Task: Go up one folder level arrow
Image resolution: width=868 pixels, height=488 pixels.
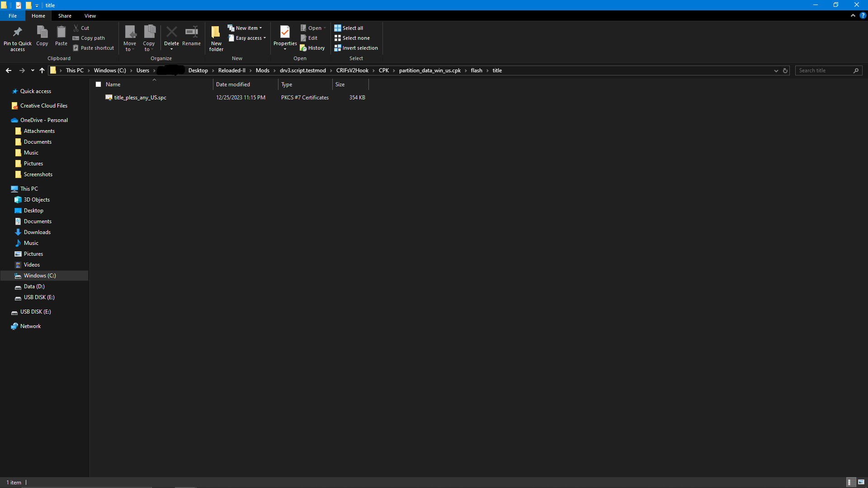Action: [x=42, y=70]
